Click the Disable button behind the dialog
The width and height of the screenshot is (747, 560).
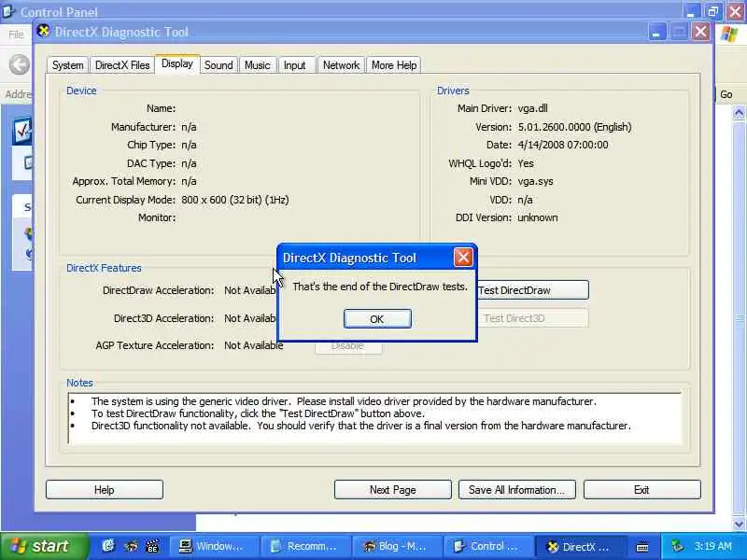(348, 347)
